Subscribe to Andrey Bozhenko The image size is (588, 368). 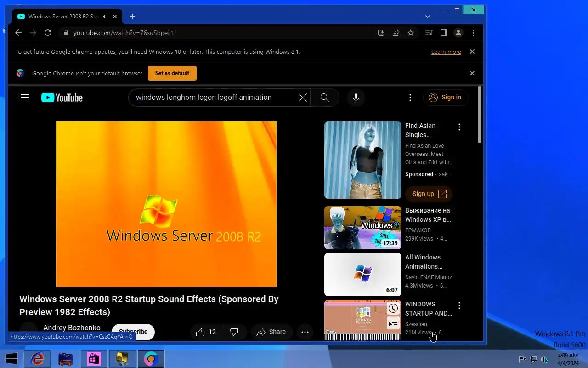click(x=133, y=332)
